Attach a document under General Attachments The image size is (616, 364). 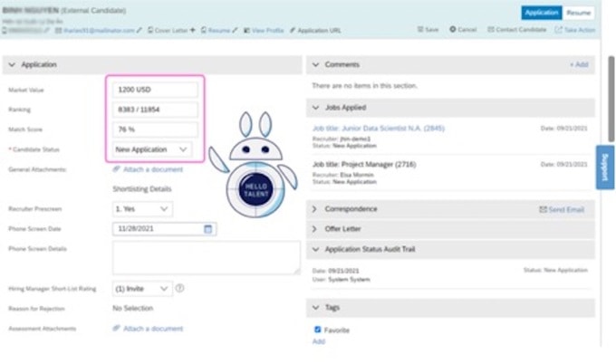148,169
